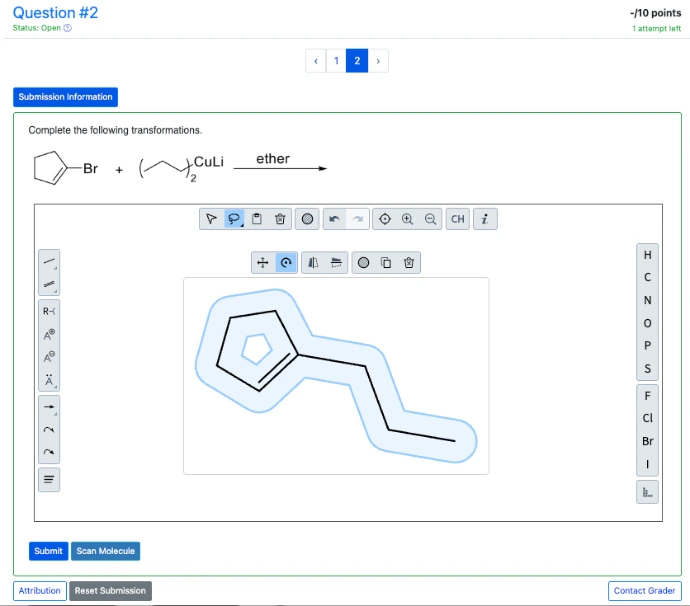Redo the drawing action
This screenshot has height=606, width=690.
coord(358,219)
